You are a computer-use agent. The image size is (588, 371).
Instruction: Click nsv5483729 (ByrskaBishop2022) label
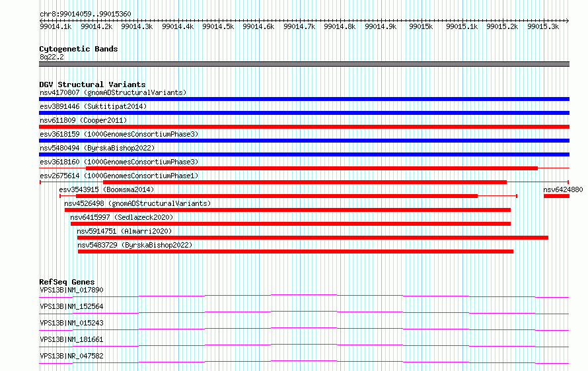pyautogui.click(x=135, y=245)
